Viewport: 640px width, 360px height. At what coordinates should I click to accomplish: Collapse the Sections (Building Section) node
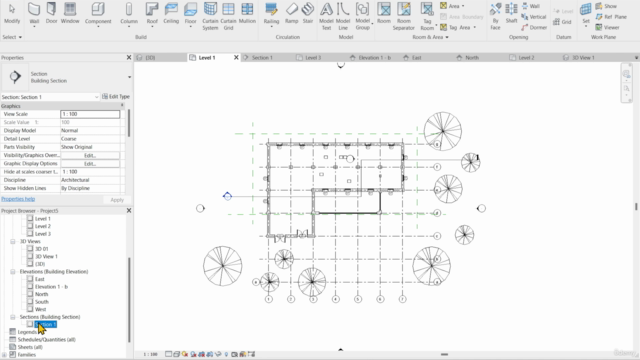13,317
